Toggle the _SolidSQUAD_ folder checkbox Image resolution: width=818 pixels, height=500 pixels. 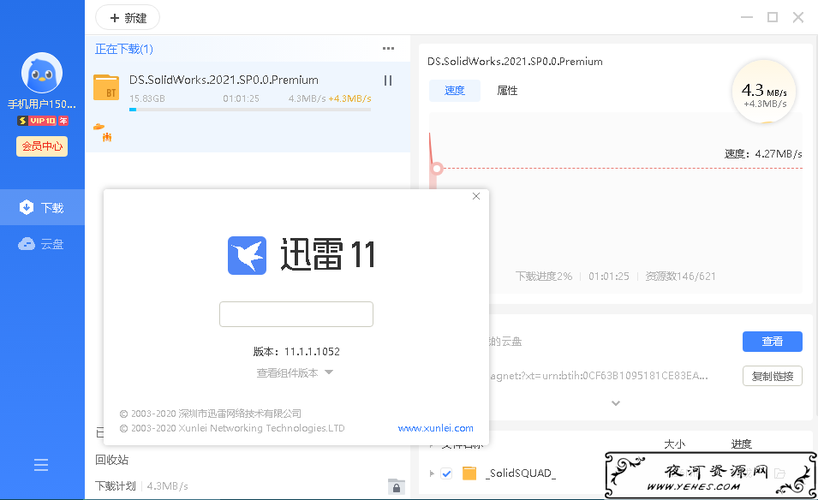click(x=446, y=473)
